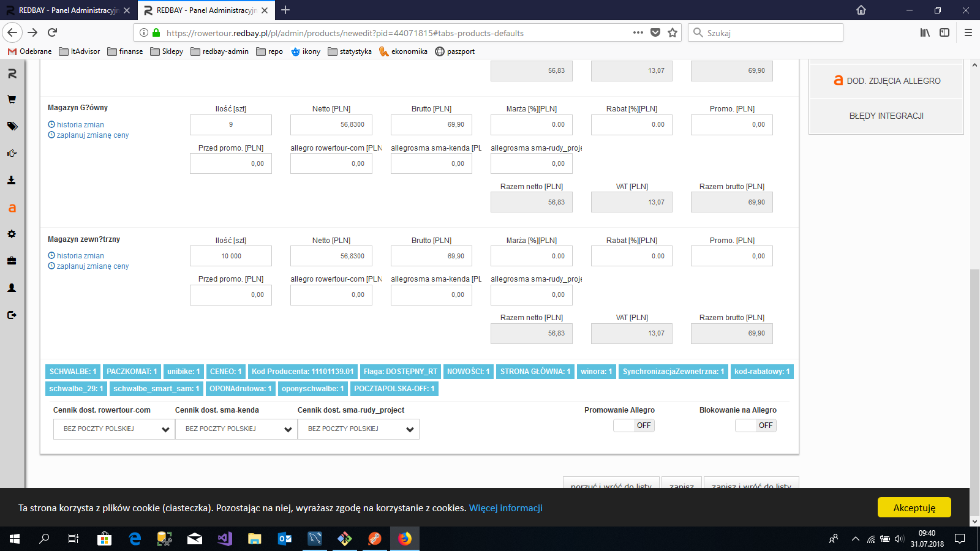Click the Akceptuję cookie button

coord(914,508)
